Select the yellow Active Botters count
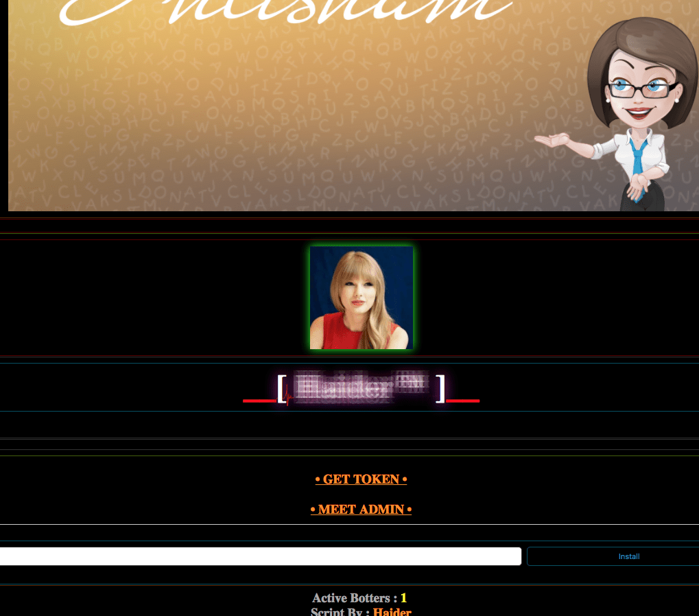This screenshot has height=616, width=699. point(404,598)
